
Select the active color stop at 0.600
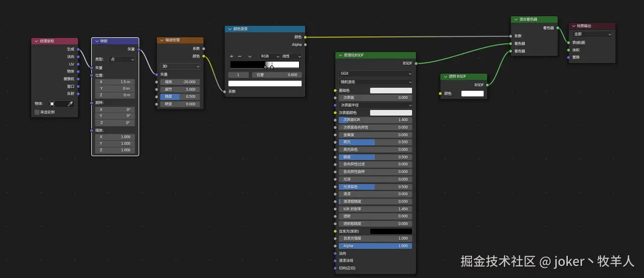(272, 67)
